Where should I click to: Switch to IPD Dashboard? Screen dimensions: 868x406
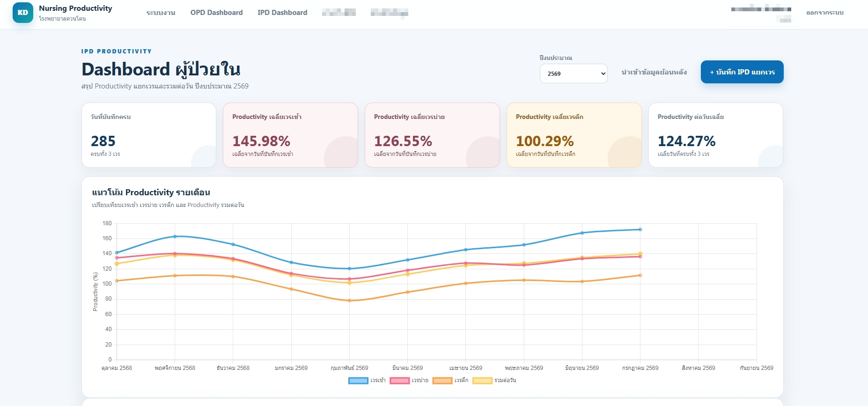(282, 13)
